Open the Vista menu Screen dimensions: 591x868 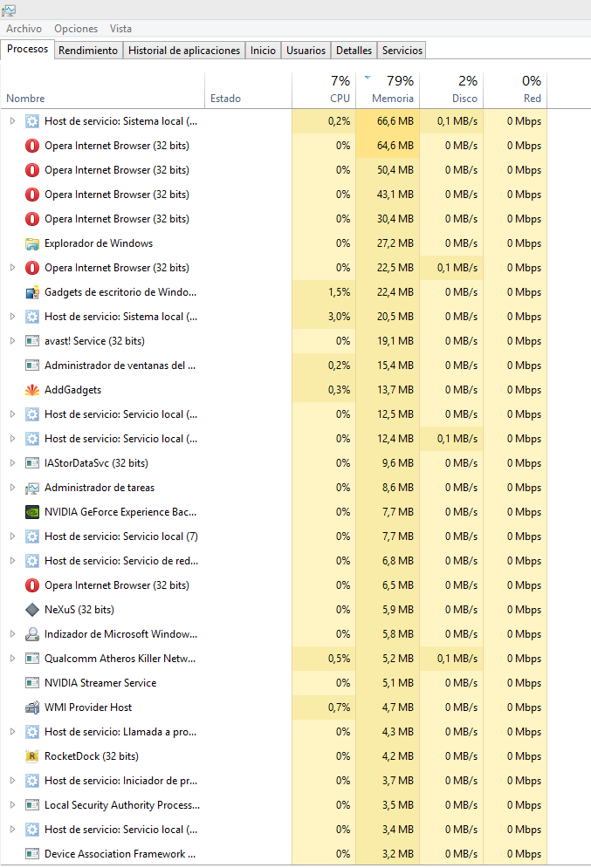coord(120,29)
